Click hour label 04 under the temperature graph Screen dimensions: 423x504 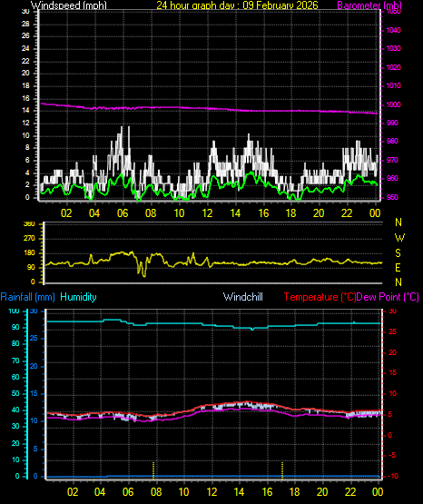(100, 492)
